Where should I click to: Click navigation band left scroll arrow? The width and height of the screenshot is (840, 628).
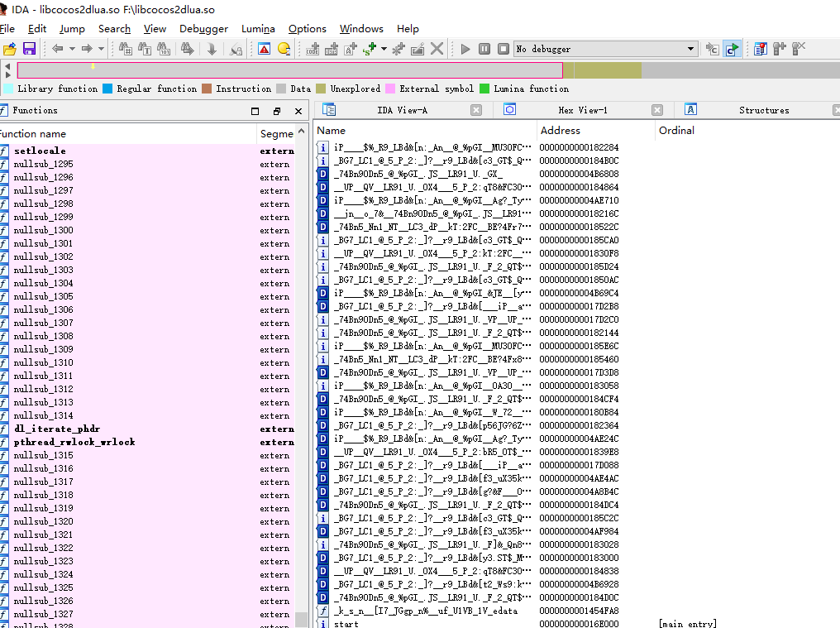[7, 66]
